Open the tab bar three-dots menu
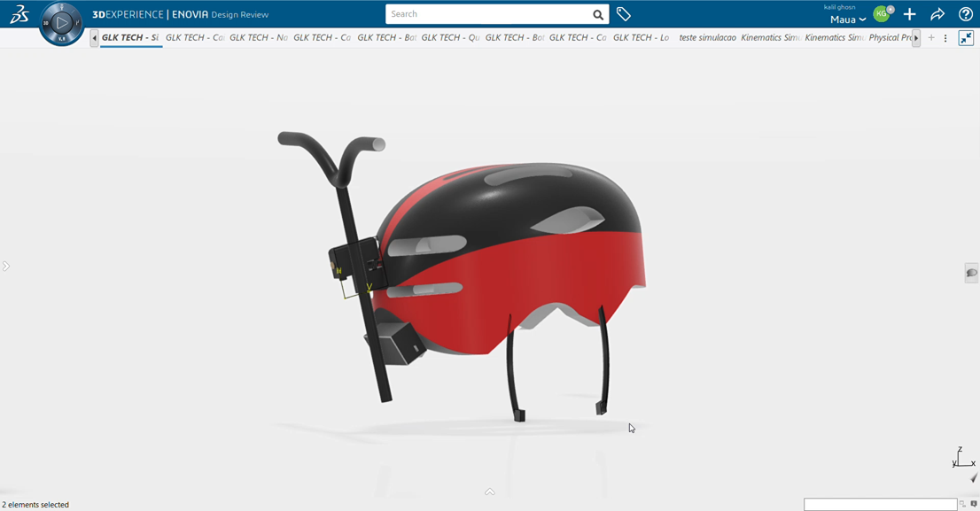This screenshot has height=511, width=980. 945,38
